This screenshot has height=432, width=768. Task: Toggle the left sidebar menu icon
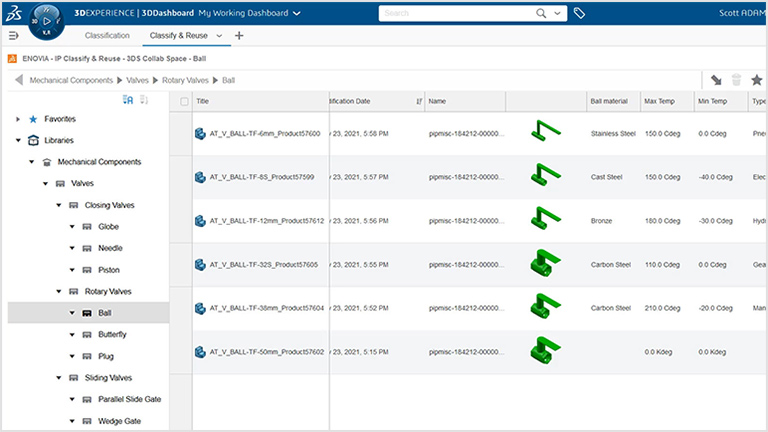[x=13, y=36]
